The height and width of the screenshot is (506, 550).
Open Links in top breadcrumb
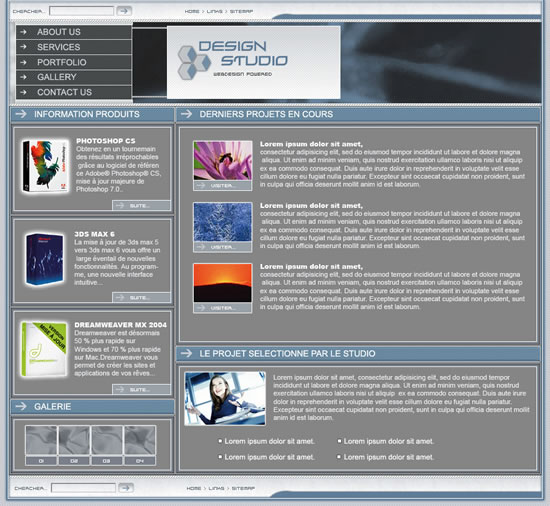pyautogui.click(x=214, y=12)
